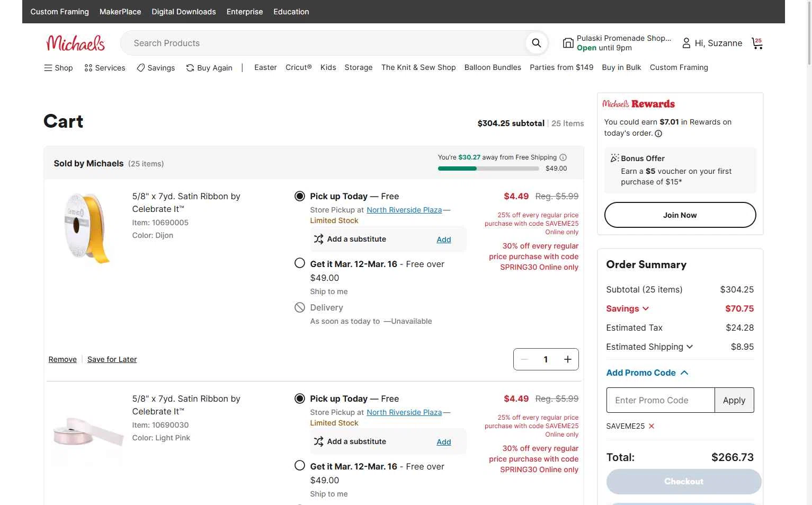The image size is (812, 505).
Task: Remove the Dijon ribbon from cart
Action: tap(63, 359)
